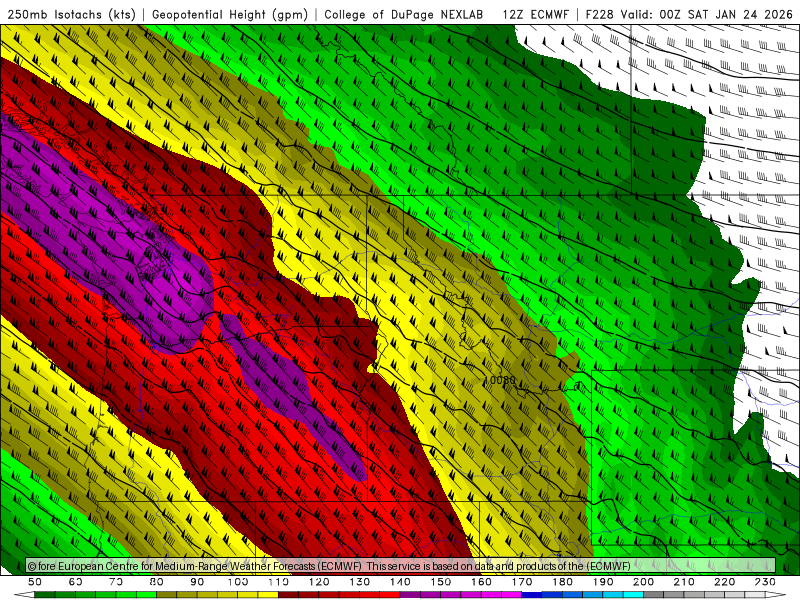Click the "50" legend value
The height and width of the screenshot is (600, 800).
(35, 582)
